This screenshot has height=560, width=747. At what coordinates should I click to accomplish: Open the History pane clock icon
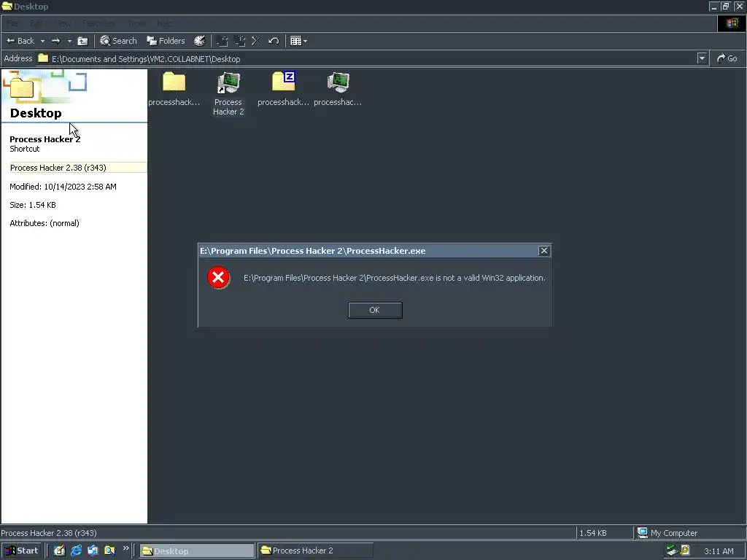pos(199,41)
